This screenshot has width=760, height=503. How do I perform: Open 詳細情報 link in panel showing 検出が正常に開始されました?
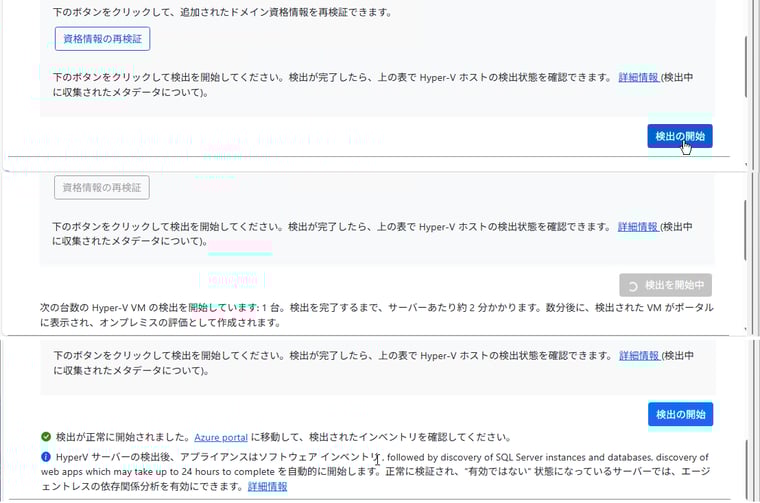point(639,355)
